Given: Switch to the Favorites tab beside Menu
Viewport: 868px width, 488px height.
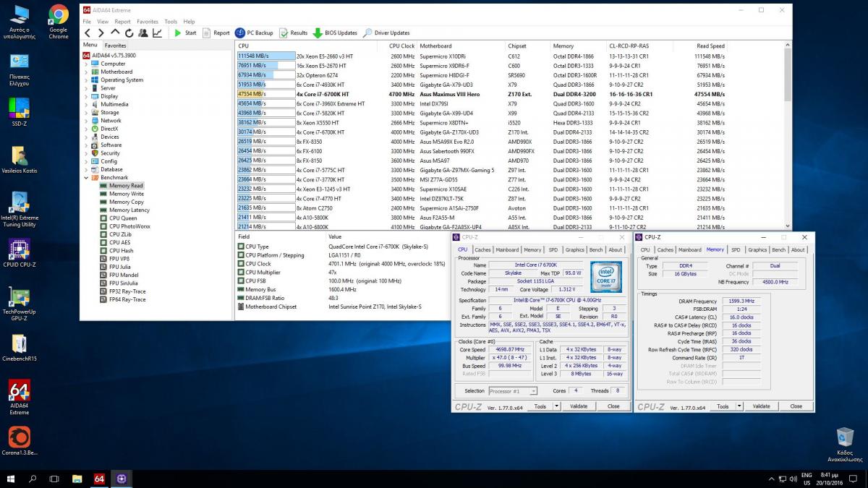Looking at the screenshot, I should (115, 46).
